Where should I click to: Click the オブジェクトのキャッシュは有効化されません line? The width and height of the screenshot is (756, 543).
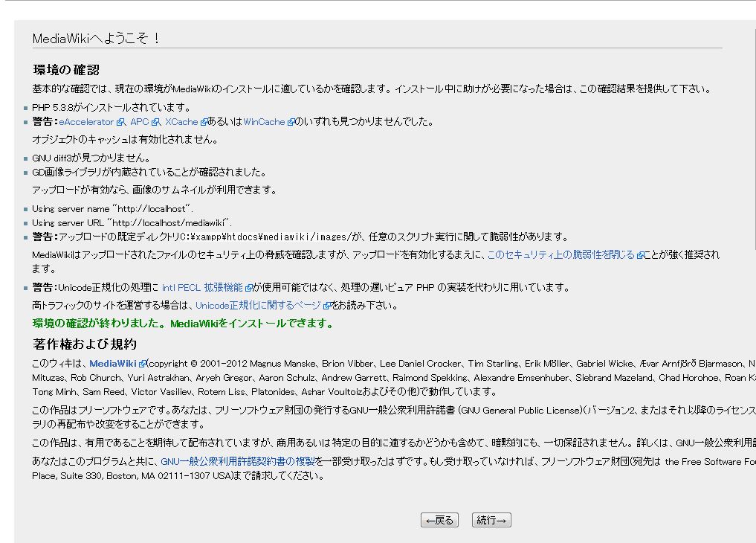[125, 139]
